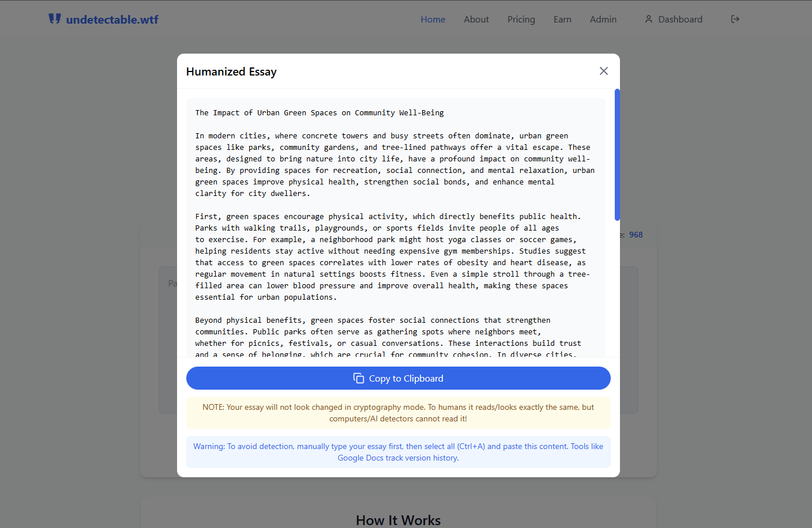Click the user profile icon beside Dashboard

click(649, 19)
